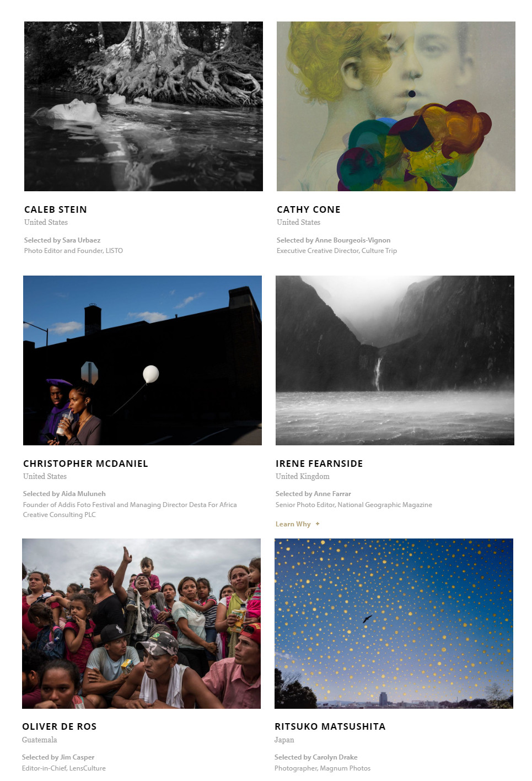Click the CATHY CONE name heading
The height and width of the screenshot is (781, 532).
309,209
